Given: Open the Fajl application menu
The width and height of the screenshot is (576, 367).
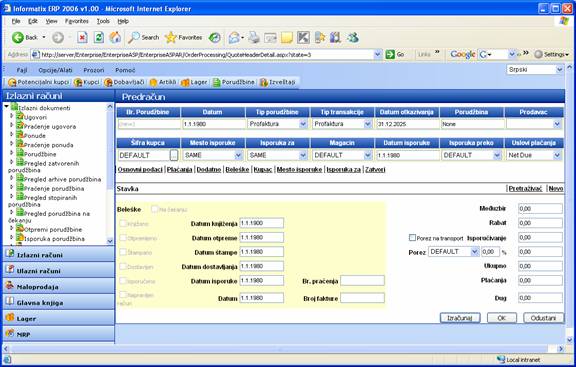Looking at the screenshot, I should (x=22, y=70).
